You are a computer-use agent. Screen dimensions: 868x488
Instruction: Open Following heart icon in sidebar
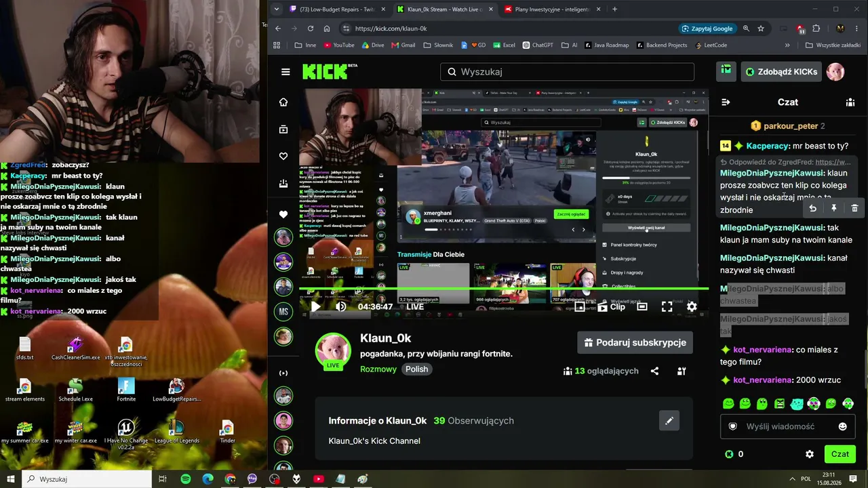(283, 157)
